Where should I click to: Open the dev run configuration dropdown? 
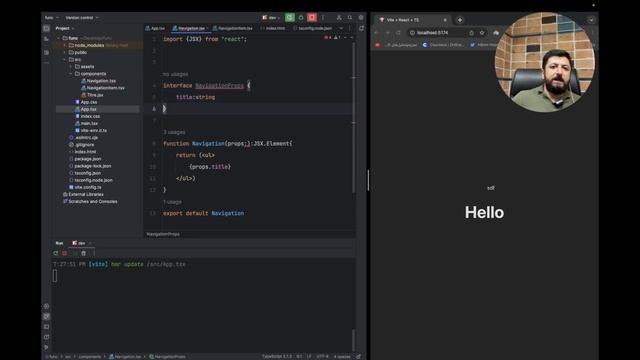pyautogui.click(x=271, y=18)
